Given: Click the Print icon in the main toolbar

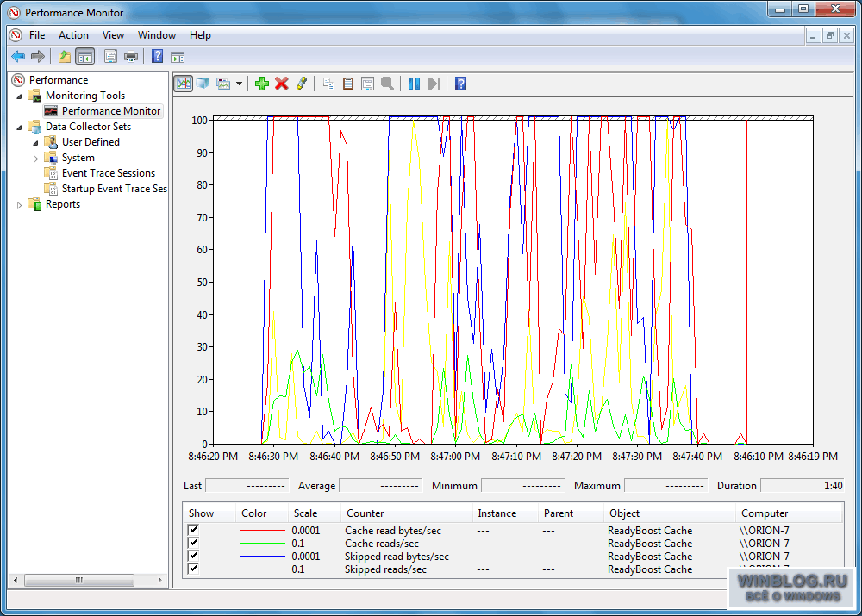Looking at the screenshot, I should coord(131,56).
